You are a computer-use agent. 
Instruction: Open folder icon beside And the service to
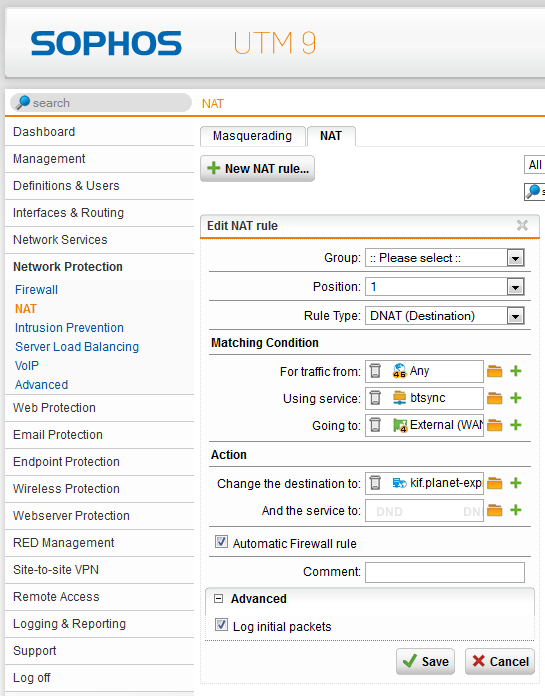[494, 510]
